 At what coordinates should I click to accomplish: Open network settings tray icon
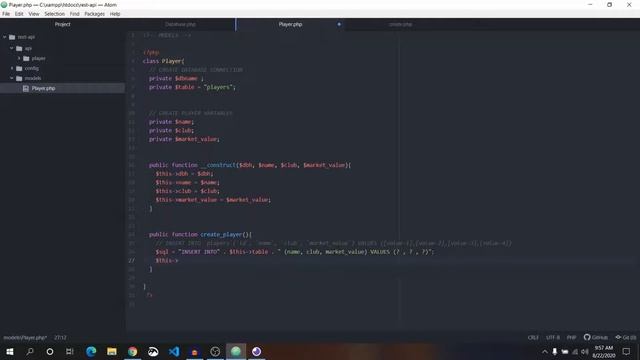click(x=575, y=351)
